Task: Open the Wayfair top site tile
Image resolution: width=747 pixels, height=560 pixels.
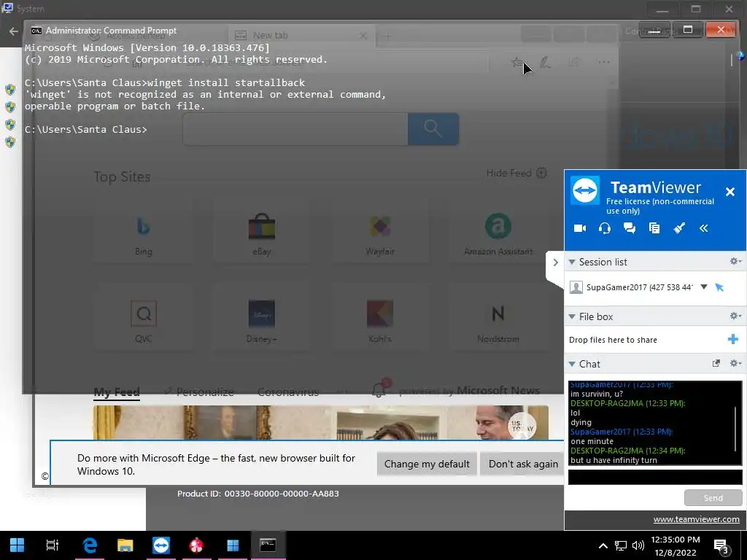Action: (x=379, y=234)
